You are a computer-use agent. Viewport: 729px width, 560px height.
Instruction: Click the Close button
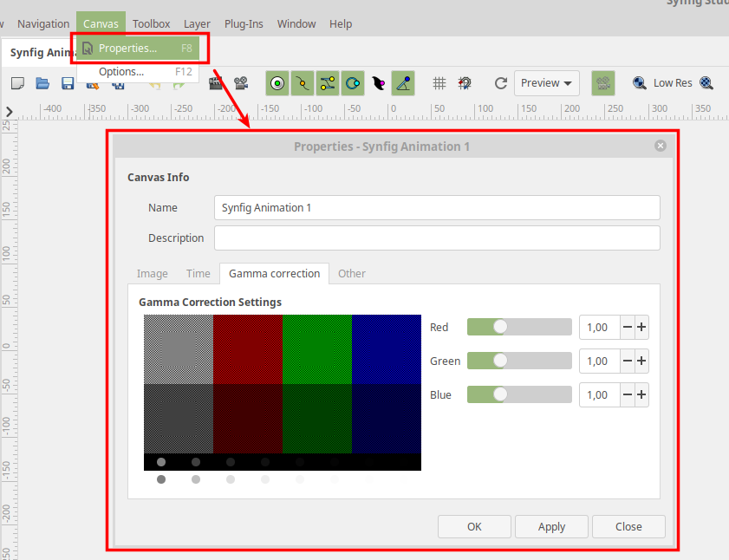[628, 526]
